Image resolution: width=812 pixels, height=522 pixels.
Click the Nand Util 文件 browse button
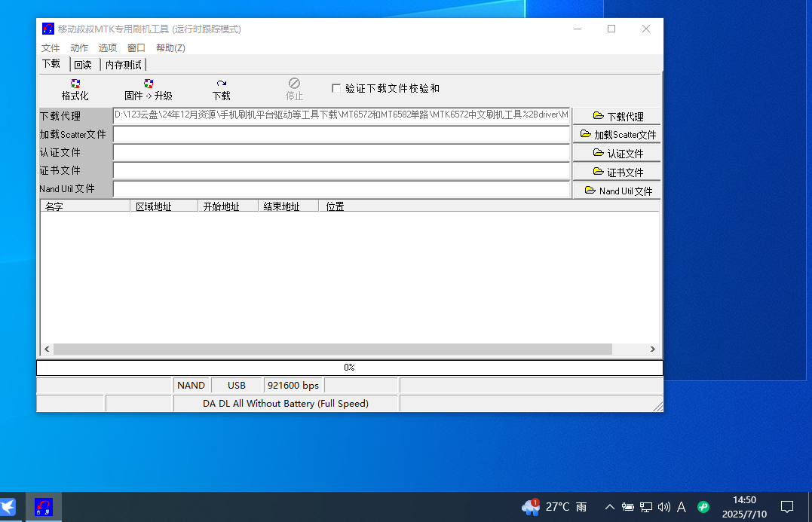(x=617, y=191)
